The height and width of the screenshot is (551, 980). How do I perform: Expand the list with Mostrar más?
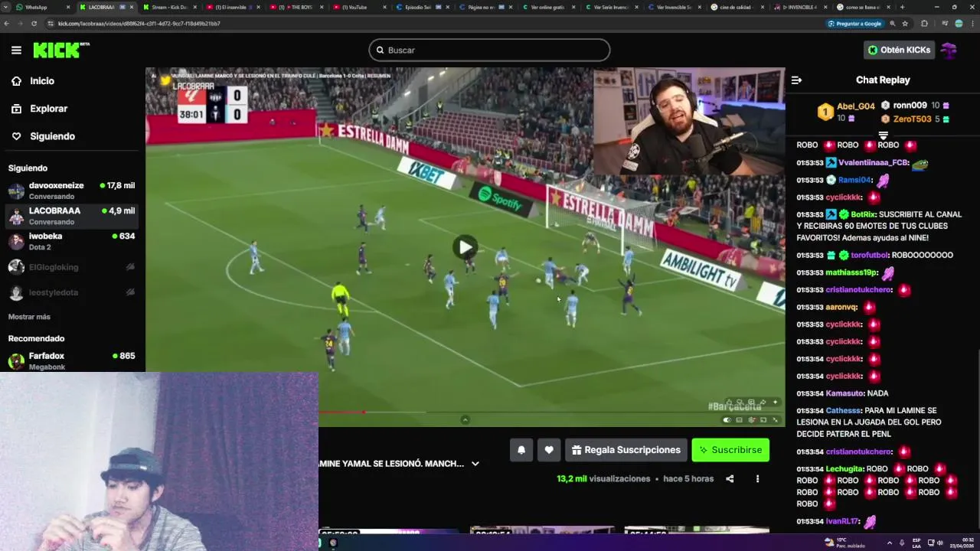coord(29,317)
